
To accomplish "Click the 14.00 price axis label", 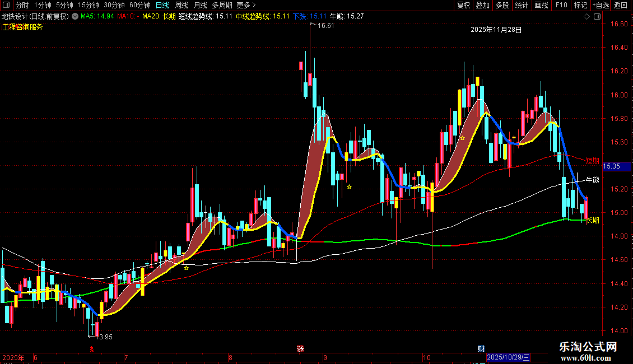I will (x=619, y=331).
